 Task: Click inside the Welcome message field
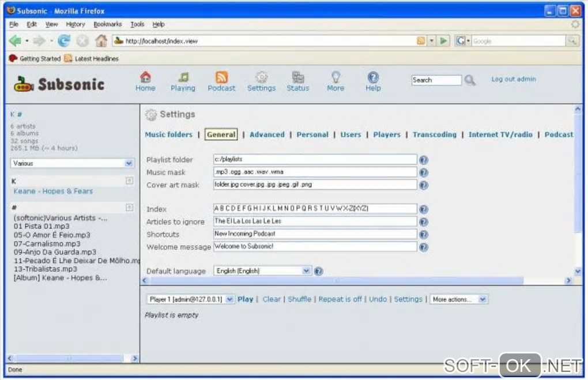click(x=315, y=246)
